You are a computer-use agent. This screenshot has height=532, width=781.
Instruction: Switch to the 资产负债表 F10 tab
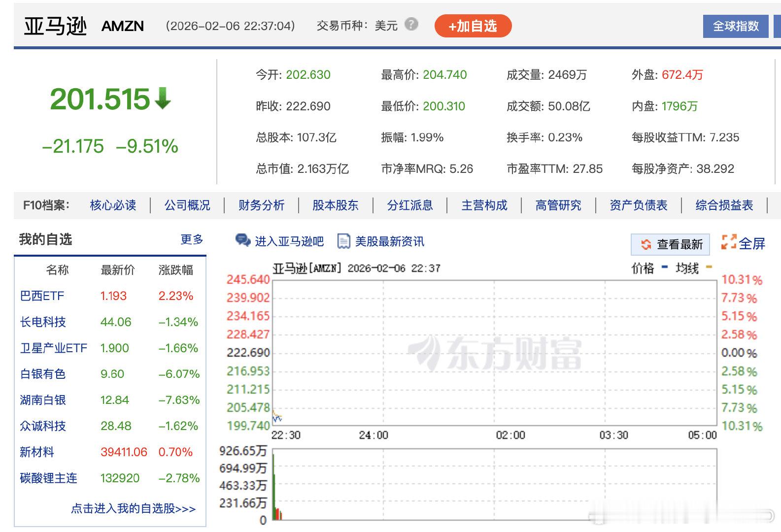(x=639, y=205)
